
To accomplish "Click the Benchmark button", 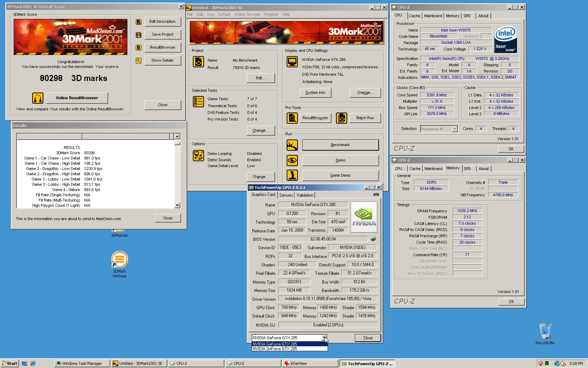I will coord(340,145).
